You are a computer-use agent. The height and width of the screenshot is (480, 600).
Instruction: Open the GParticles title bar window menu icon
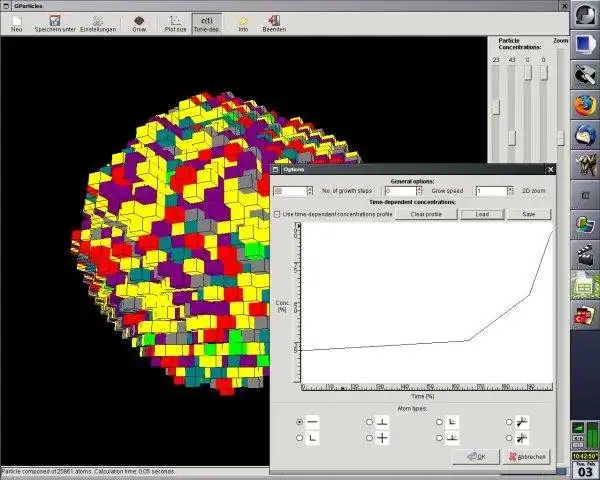tap(6, 6)
